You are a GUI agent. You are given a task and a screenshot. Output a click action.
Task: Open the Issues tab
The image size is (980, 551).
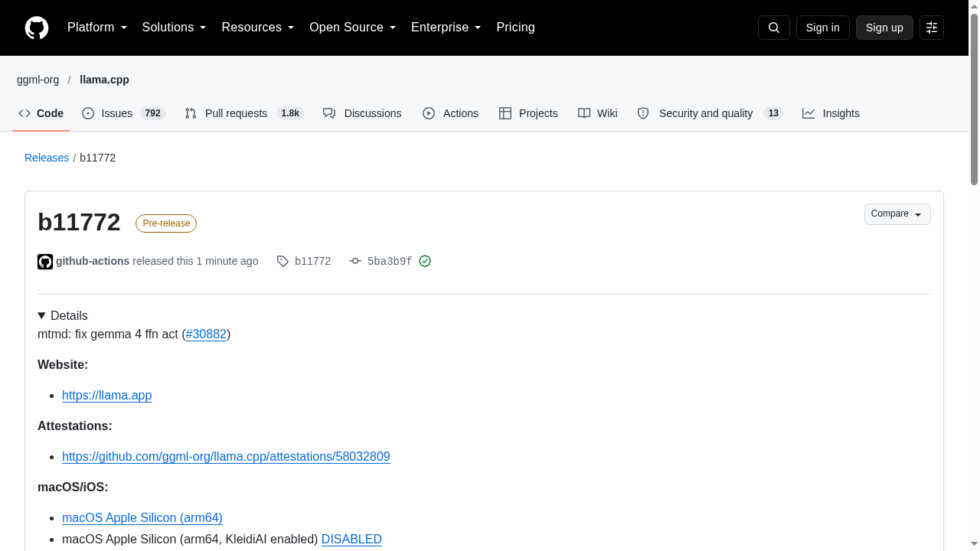click(123, 113)
